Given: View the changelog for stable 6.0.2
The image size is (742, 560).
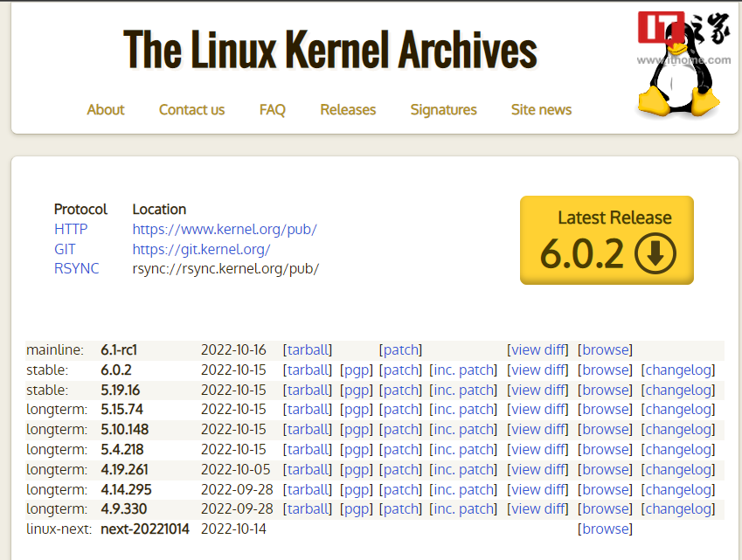Looking at the screenshot, I should (677, 370).
